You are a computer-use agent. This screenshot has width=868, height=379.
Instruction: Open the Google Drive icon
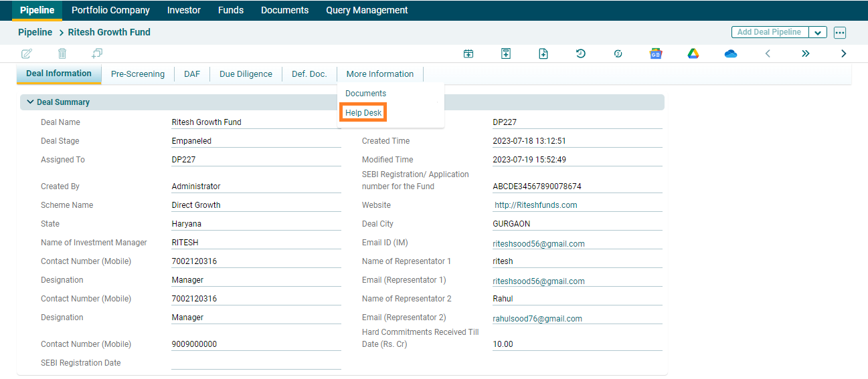click(693, 53)
